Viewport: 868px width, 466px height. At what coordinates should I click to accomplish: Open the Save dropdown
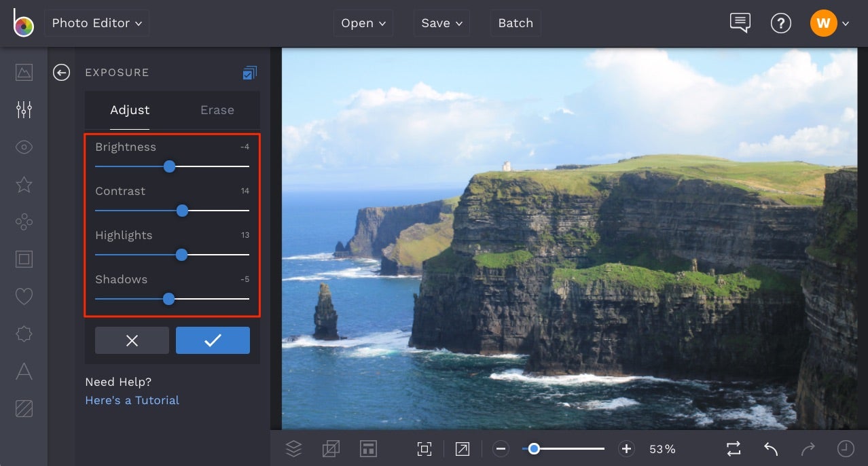[x=441, y=22]
